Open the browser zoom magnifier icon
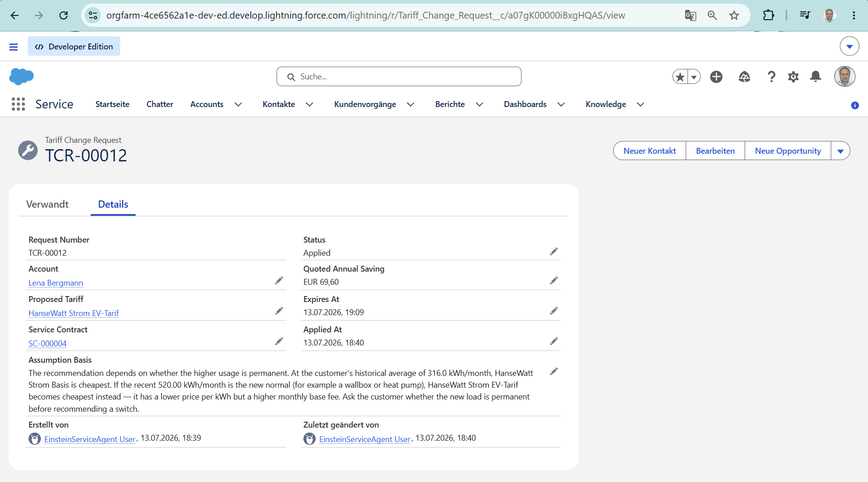Screen dimensions: 868x482 click(x=712, y=15)
